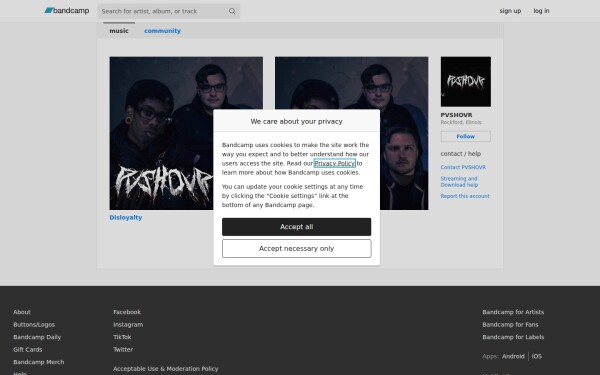
Task: Open the Contact PVSHOVR link
Action: pos(463,167)
